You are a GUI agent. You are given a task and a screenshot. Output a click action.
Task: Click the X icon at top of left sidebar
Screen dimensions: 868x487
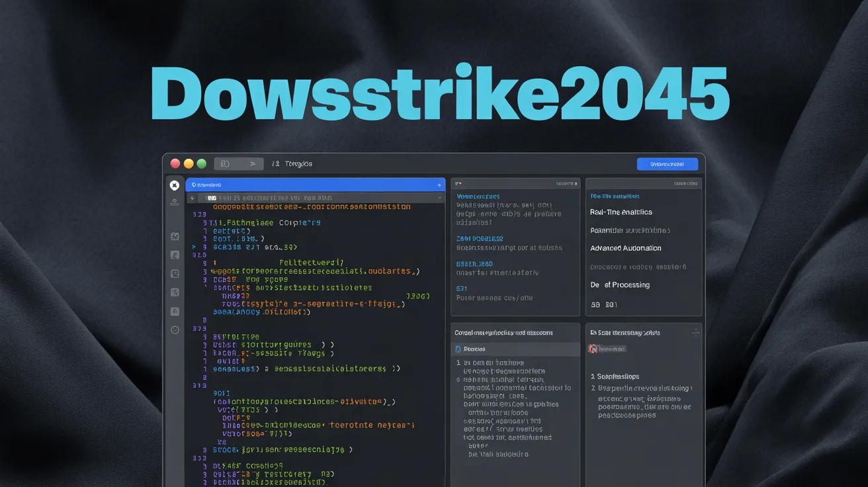174,185
